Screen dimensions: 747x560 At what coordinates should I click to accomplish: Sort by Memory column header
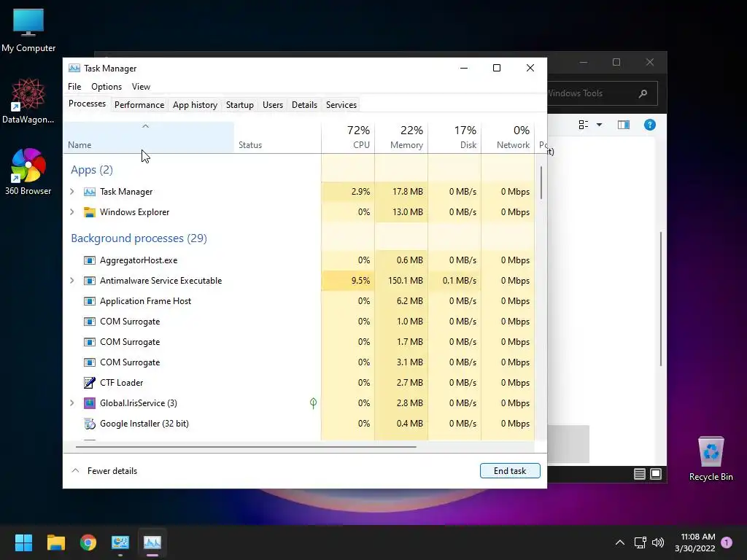tap(402, 137)
